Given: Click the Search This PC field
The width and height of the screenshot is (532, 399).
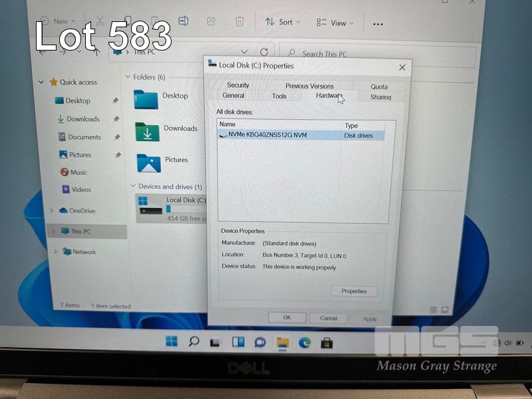Looking at the screenshot, I should 332,54.
